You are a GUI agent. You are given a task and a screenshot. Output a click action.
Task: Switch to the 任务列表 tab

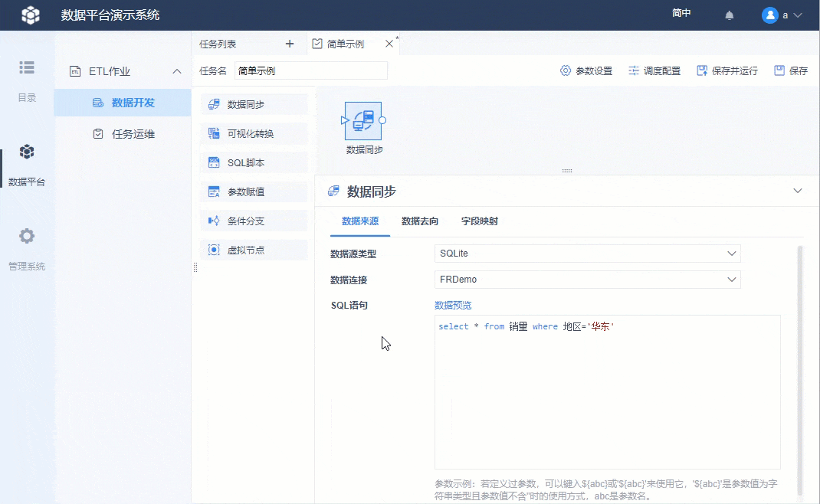[218, 44]
